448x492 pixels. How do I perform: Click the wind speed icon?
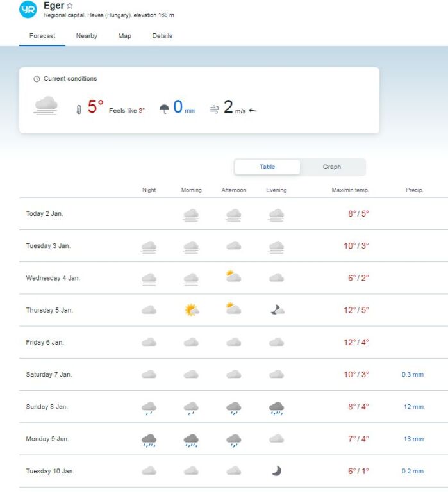point(214,110)
